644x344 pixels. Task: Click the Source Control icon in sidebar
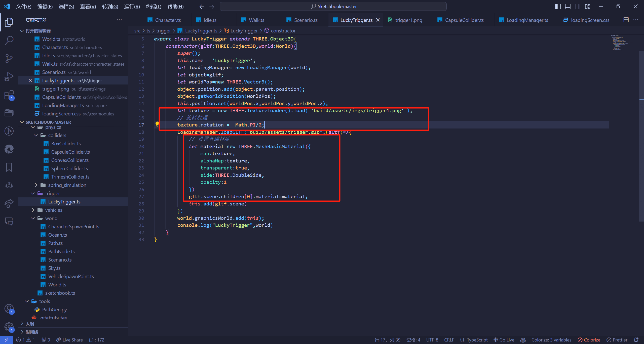[9, 58]
